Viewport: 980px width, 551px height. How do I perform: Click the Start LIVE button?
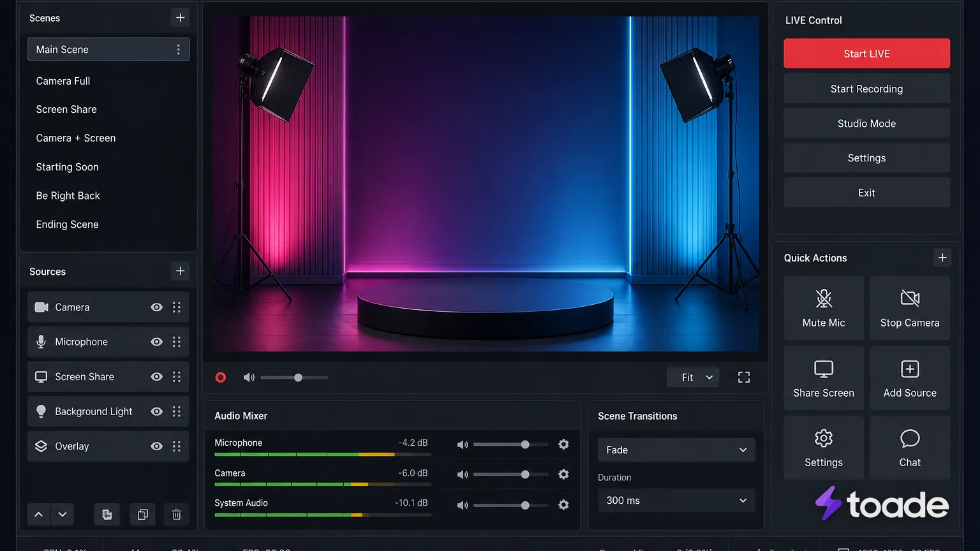[866, 54]
